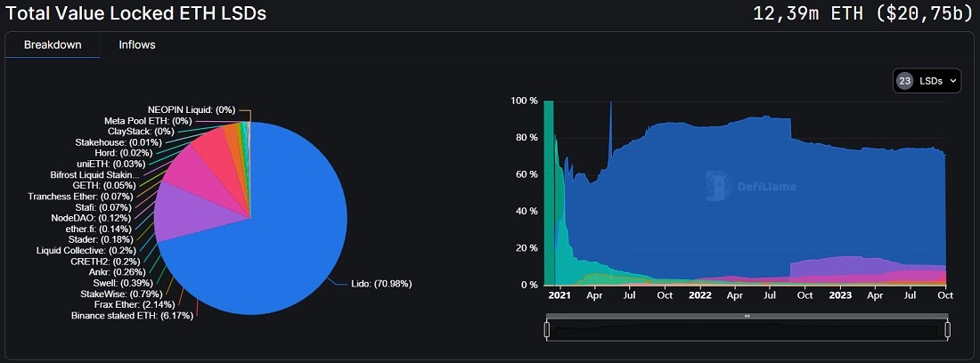Click 'CRETH2: (0.2%)' label
The image size is (980, 363).
(x=103, y=262)
